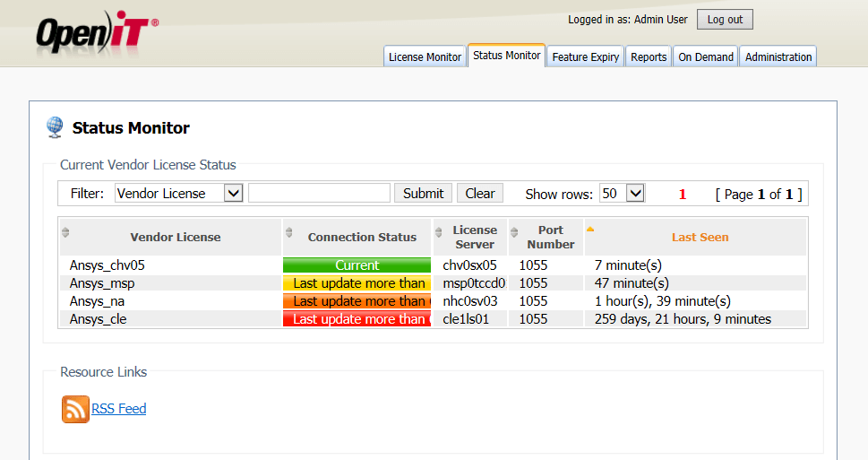Submit the filter query
Screen dimensions: 868x460
423,194
